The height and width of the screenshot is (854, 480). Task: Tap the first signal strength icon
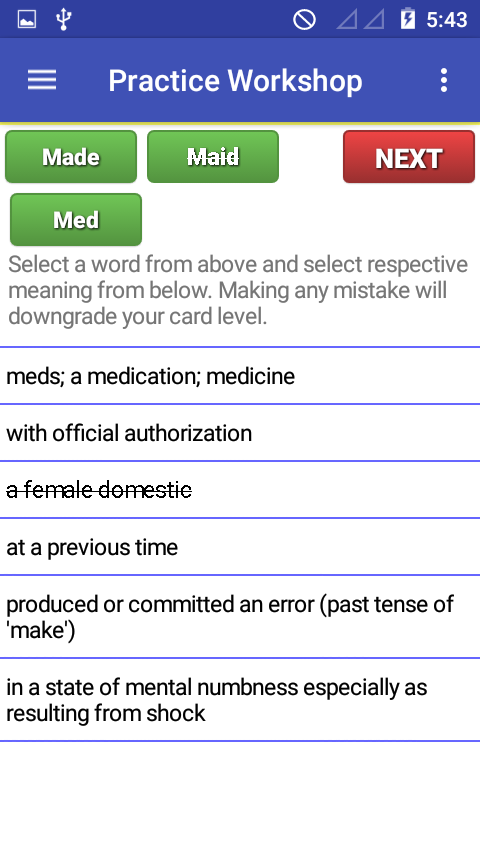point(347,20)
